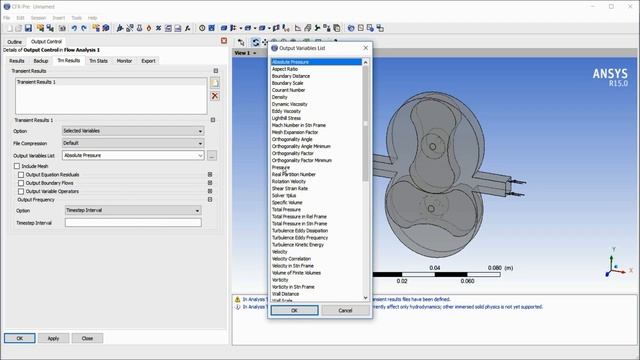Close the Output Control tab with the red X

point(224,40)
